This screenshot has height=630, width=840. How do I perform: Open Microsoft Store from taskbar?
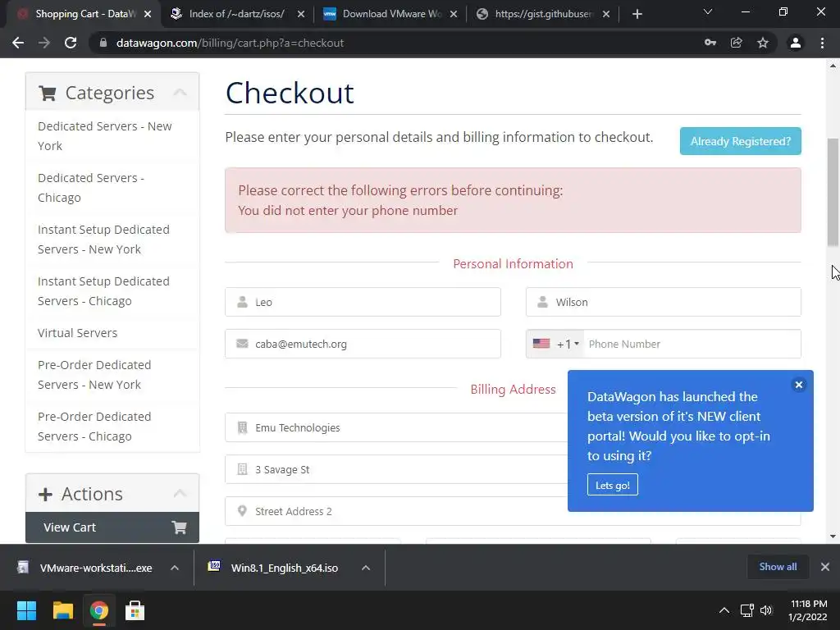click(135, 610)
